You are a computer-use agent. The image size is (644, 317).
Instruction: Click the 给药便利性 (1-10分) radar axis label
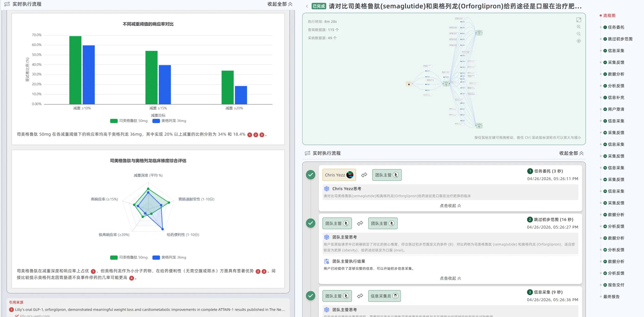pyautogui.click(x=183, y=235)
